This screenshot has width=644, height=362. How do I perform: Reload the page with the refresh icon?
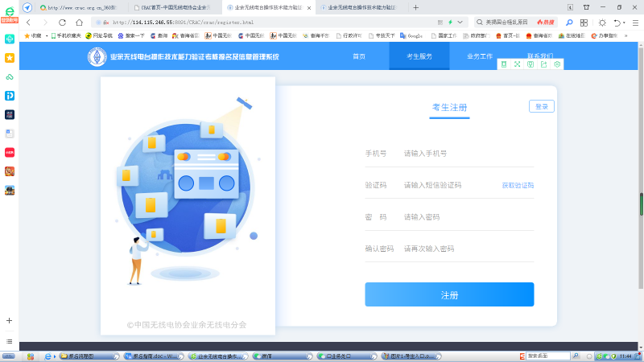[x=61, y=23]
